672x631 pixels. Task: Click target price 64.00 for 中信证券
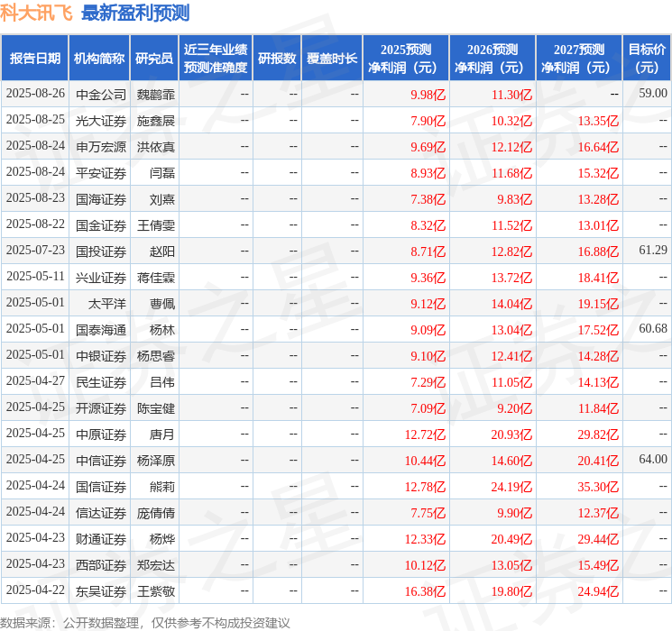tap(653, 459)
